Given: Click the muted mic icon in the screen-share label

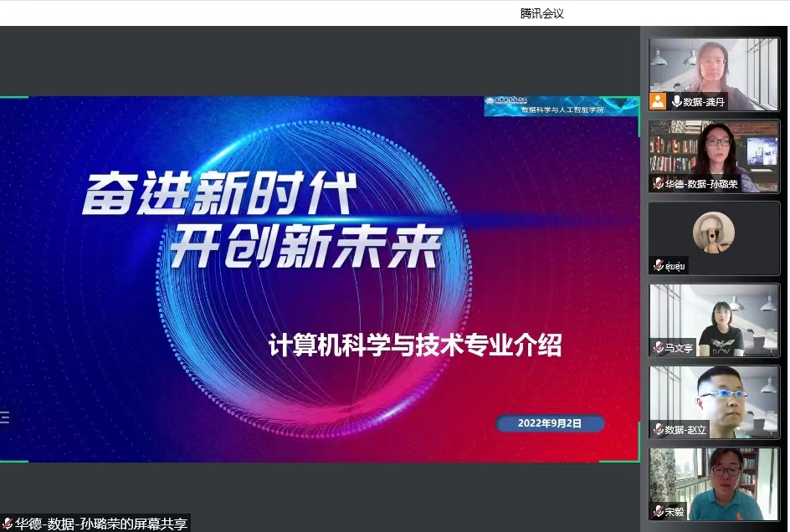Looking at the screenshot, I should [x=8, y=524].
